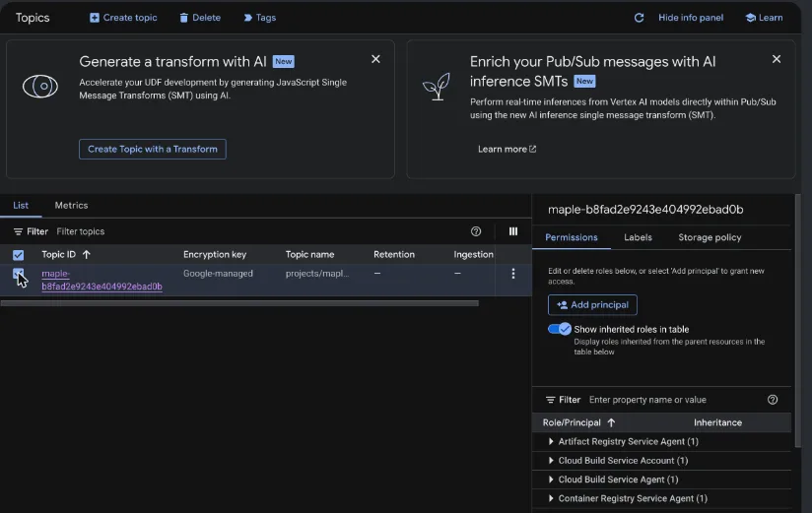Select the Permissions tab

[x=572, y=237]
